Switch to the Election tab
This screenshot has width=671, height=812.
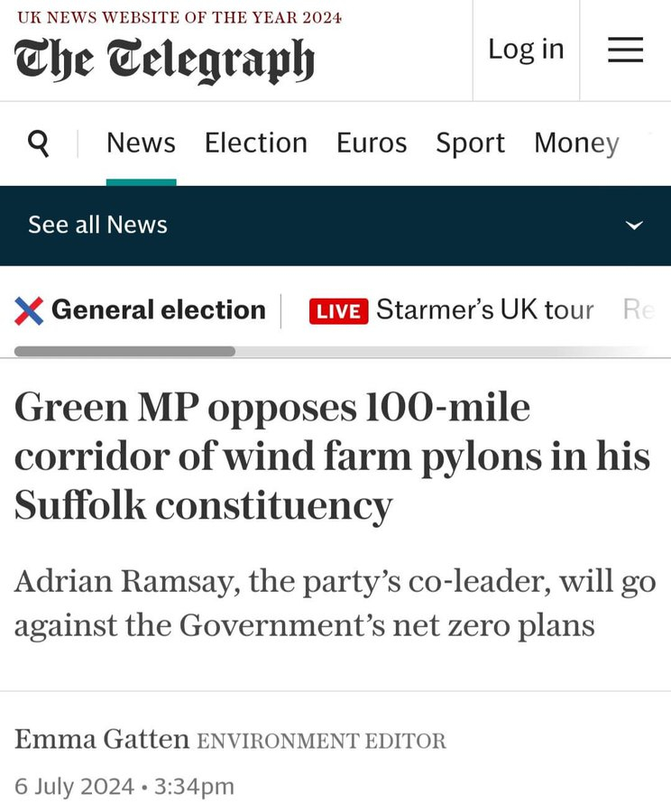coord(255,143)
